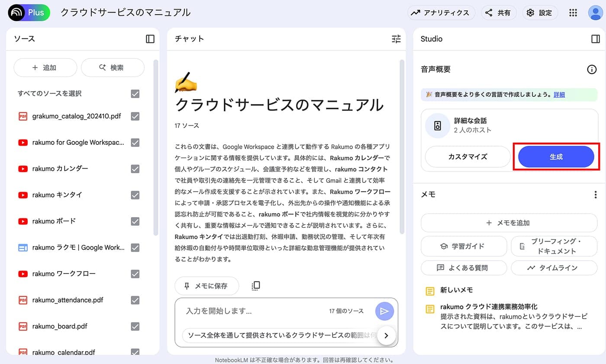Open 共有 share dialog
The image size is (606, 364).
tap(498, 13)
